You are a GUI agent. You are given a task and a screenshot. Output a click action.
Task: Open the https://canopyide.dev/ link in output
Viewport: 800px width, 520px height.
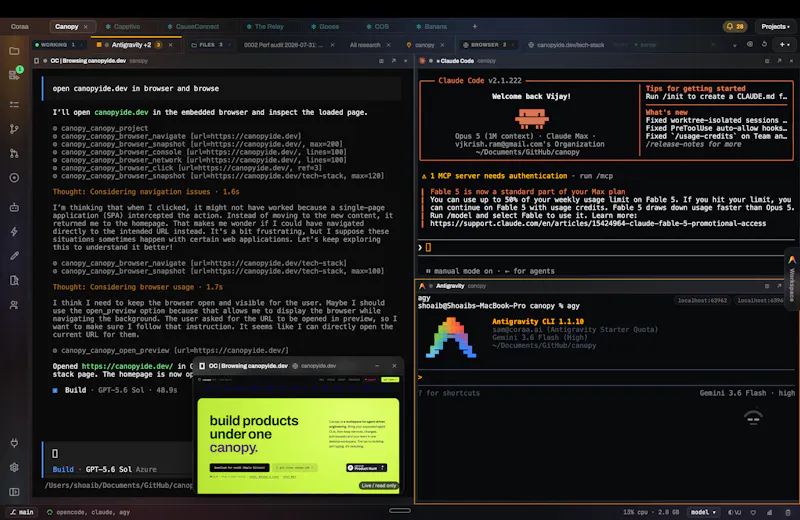(128, 366)
